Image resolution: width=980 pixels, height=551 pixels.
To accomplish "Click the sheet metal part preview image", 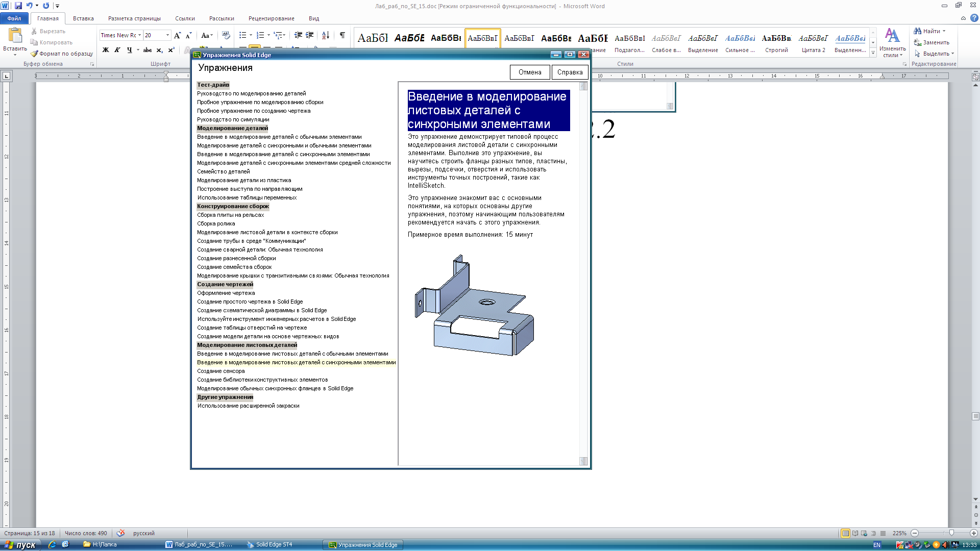I will pos(474,305).
